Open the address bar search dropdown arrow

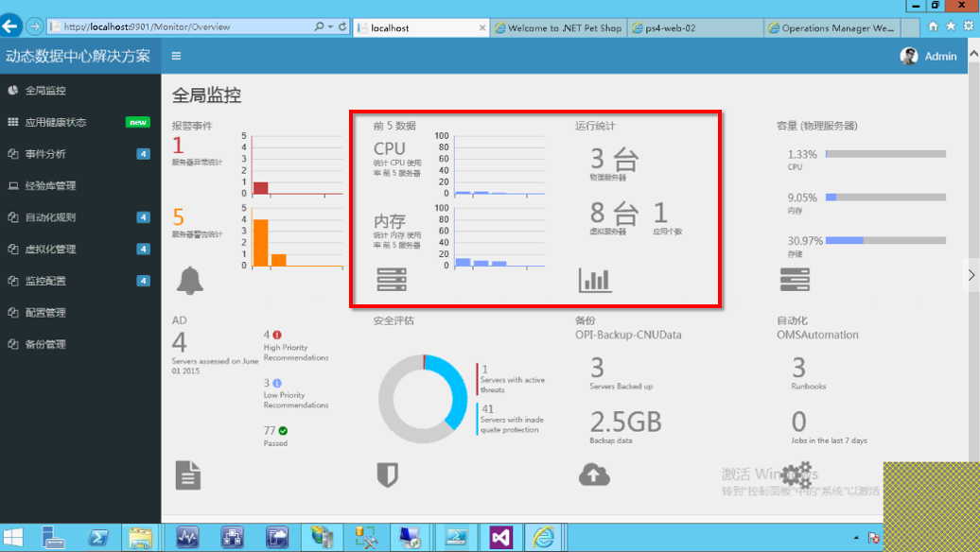pos(330,27)
